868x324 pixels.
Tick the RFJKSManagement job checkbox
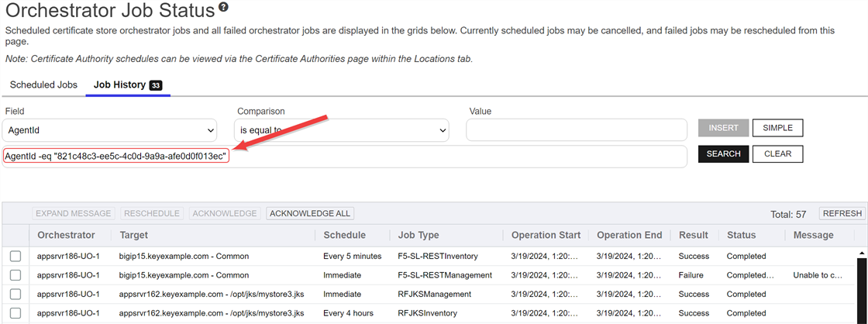[x=15, y=295]
